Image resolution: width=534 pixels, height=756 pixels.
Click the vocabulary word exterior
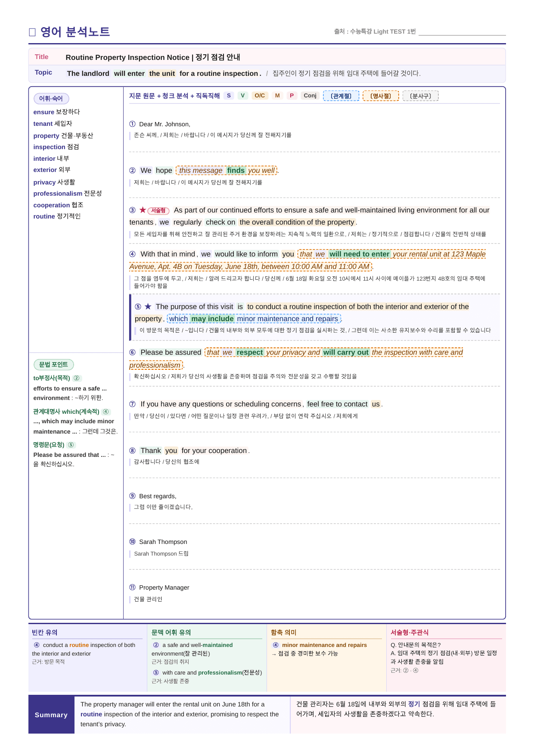[45, 170]
